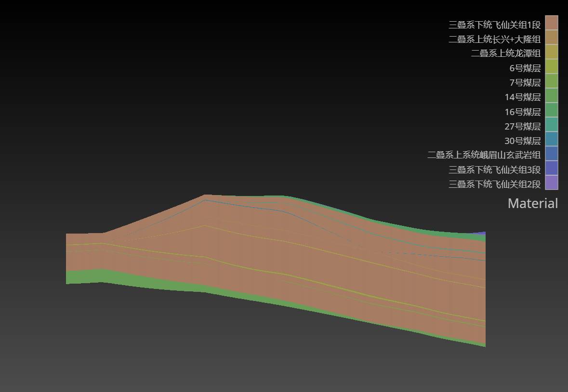The height and width of the screenshot is (392, 568).
Task: Click the 二叠系上系统峨眉山玄武岩组 color swatch
Action: (x=551, y=154)
